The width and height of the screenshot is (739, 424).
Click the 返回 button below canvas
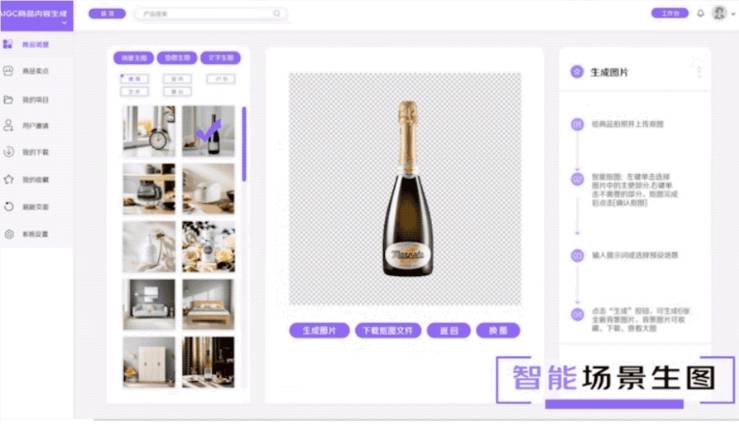pos(449,331)
